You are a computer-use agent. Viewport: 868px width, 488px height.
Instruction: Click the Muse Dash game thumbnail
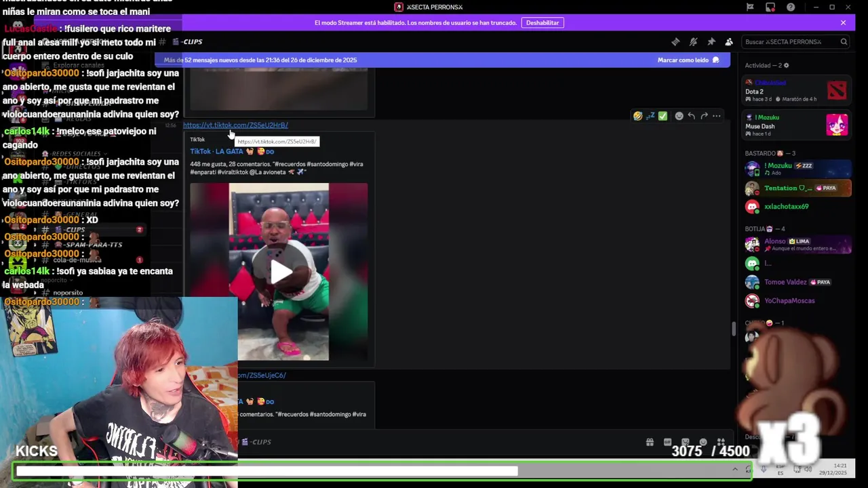tap(837, 125)
